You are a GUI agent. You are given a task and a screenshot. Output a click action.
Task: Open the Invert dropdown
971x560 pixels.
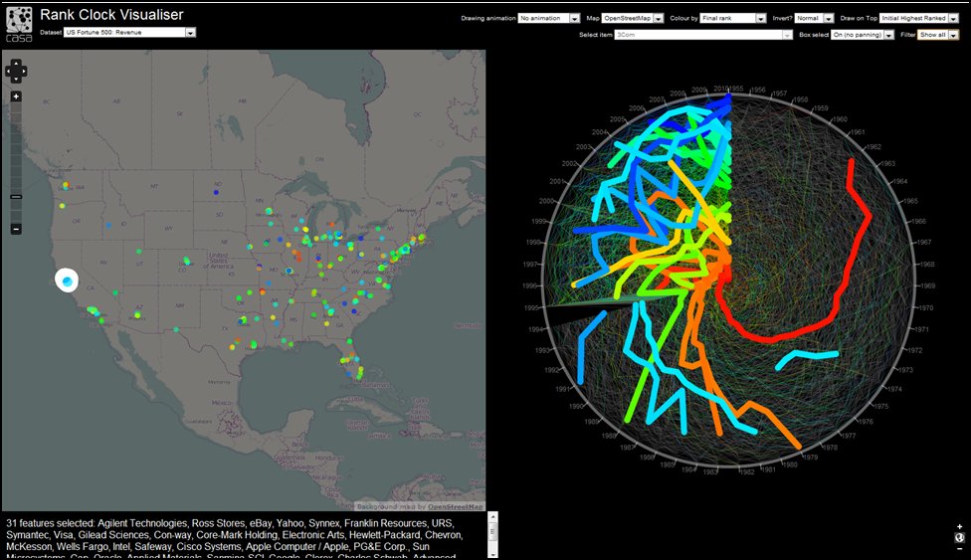pyautogui.click(x=815, y=19)
